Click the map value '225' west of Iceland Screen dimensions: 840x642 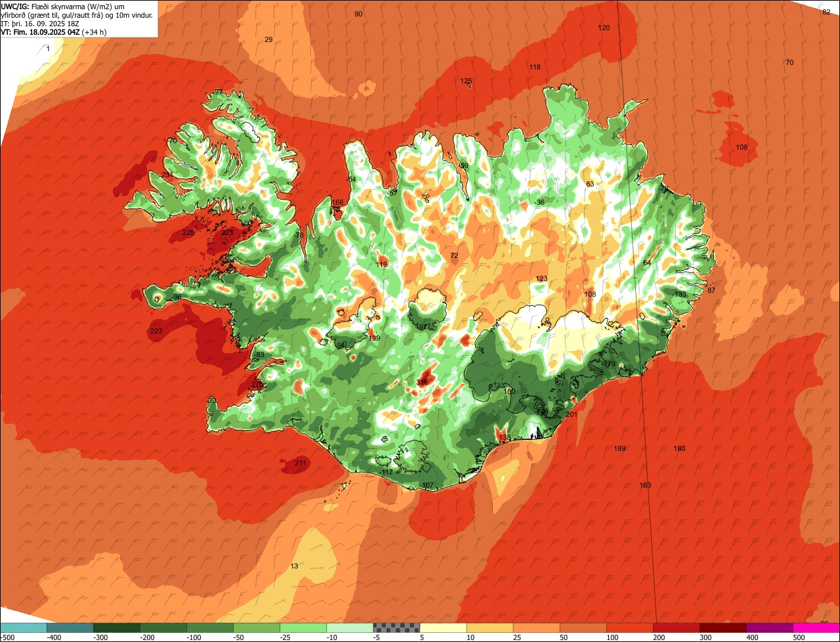click(x=188, y=232)
